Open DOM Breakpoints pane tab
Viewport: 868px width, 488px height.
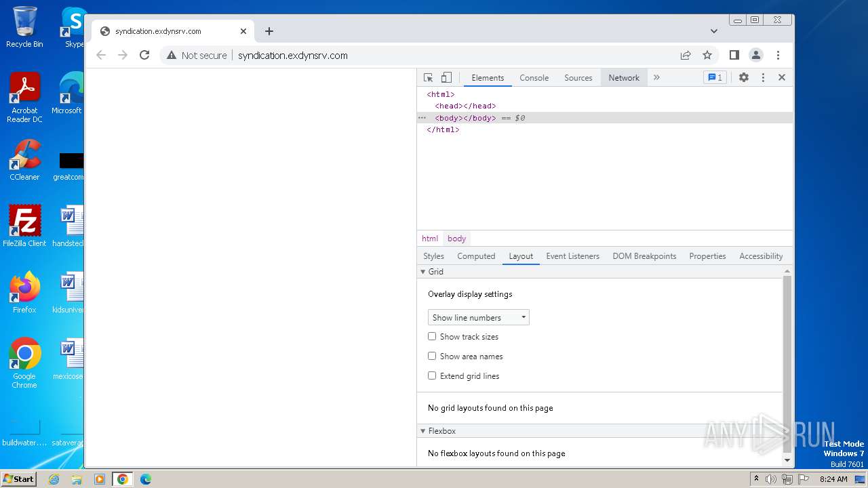click(644, 256)
